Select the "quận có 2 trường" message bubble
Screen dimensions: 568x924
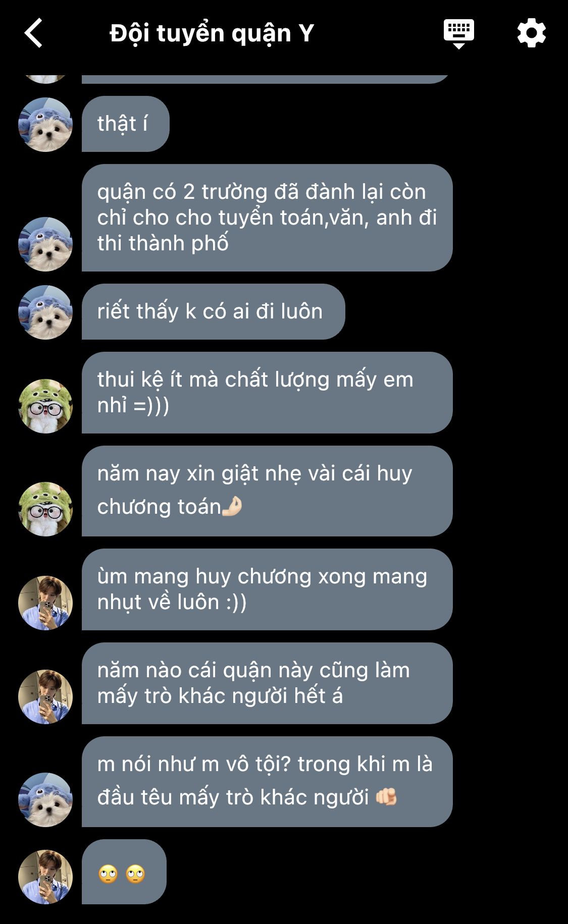pyautogui.click(x=267, y=218)
